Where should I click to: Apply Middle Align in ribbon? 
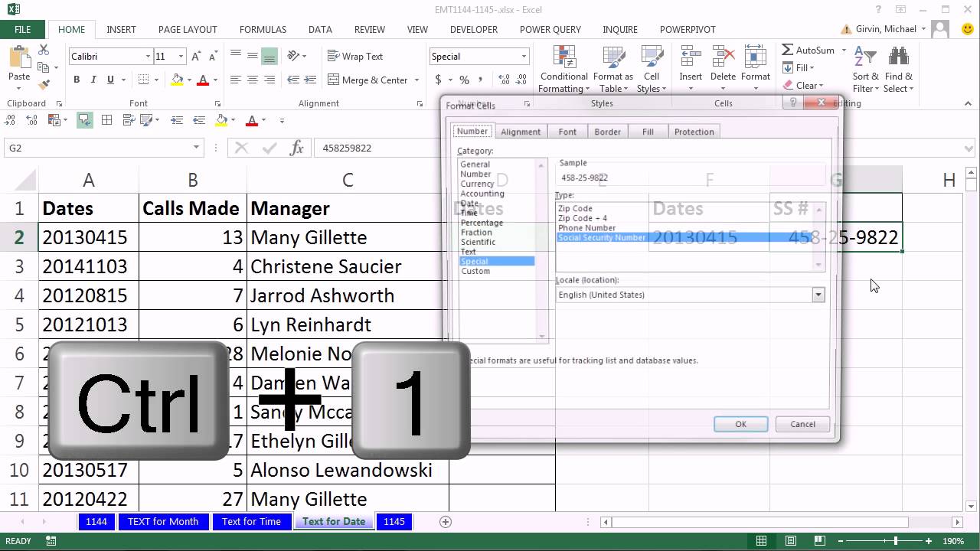coord(252,57)
